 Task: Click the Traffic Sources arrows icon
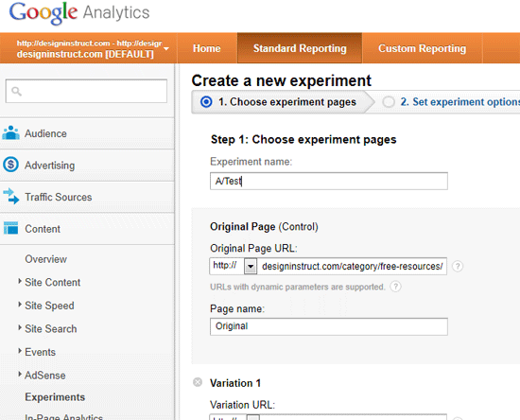coord(11,196)
